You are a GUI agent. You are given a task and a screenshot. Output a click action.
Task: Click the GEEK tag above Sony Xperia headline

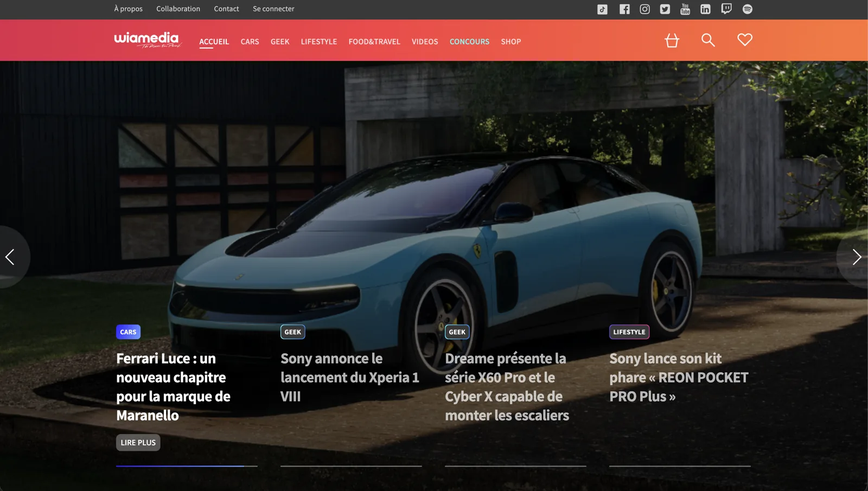(x=292, y=332)
